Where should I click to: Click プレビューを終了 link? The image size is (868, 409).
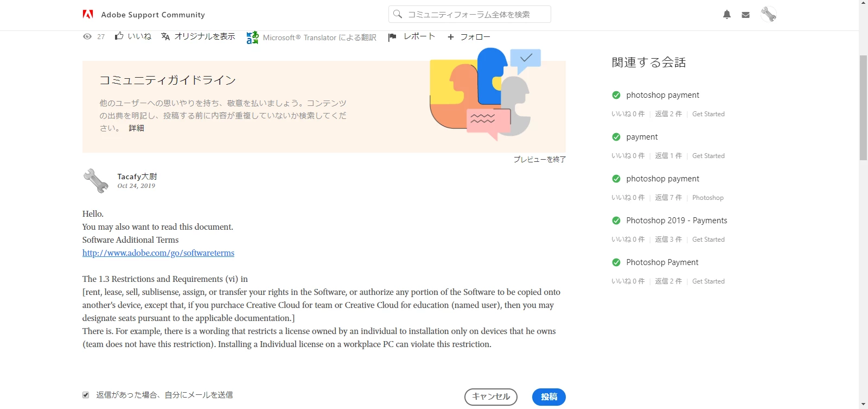pos(540,159)
